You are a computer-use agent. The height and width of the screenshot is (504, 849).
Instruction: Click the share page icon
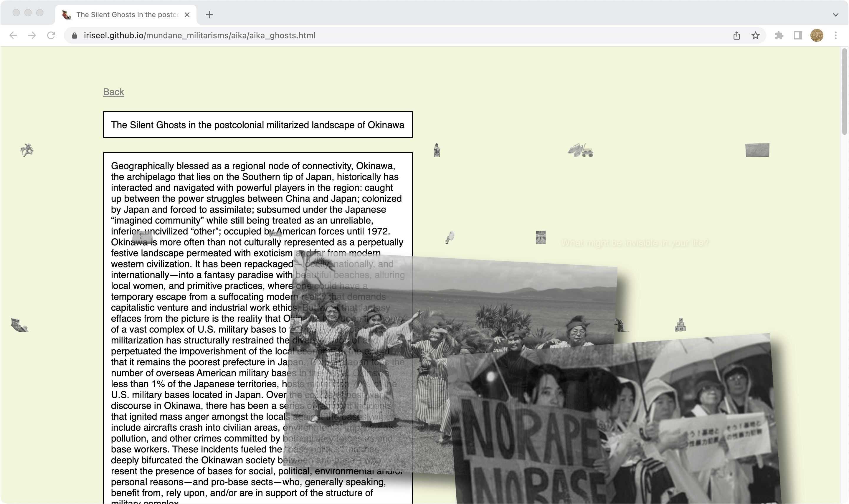736,35
